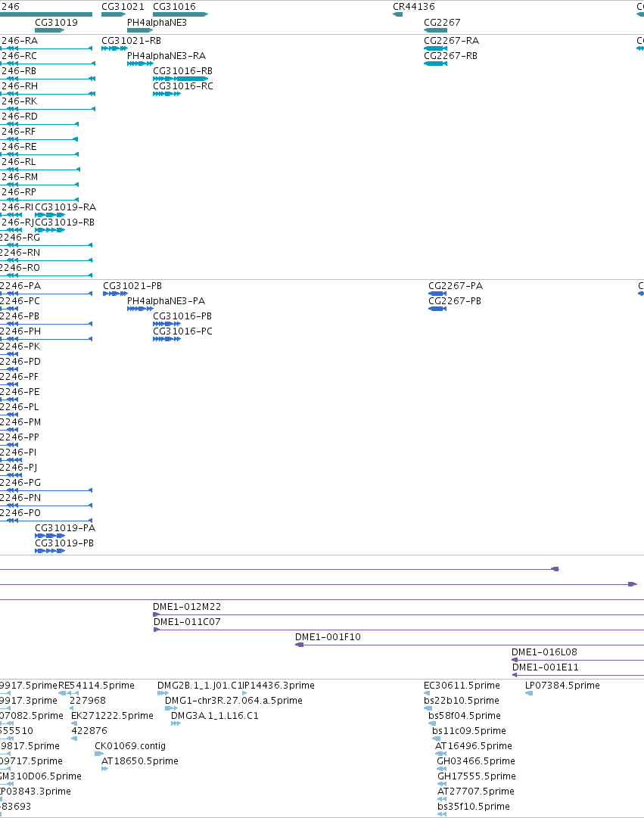This screenshot has height=818, width=644.
Task: Select EST EC30611.5prime
Action: click(x=462, y=685)
